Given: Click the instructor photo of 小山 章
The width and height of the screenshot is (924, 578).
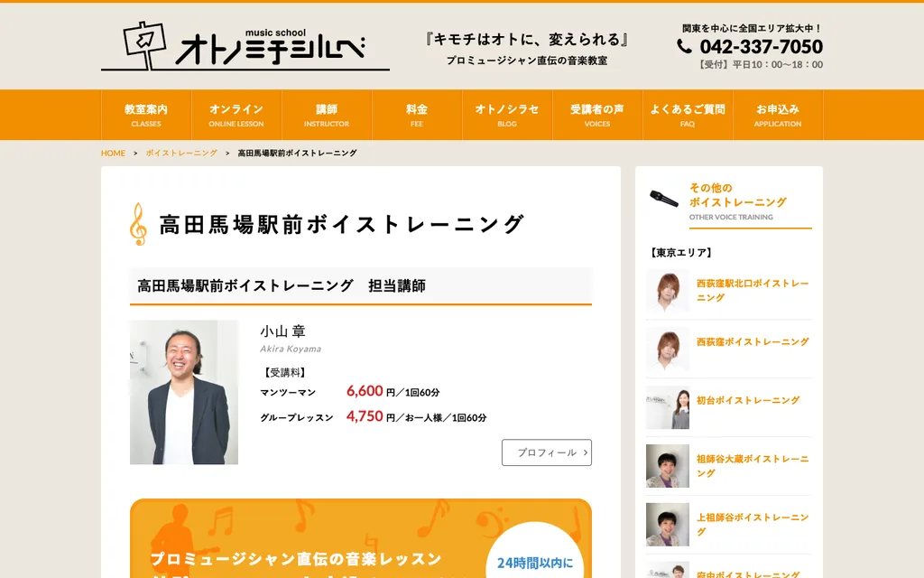Looking at the screenshot, I should pos(184,392).
